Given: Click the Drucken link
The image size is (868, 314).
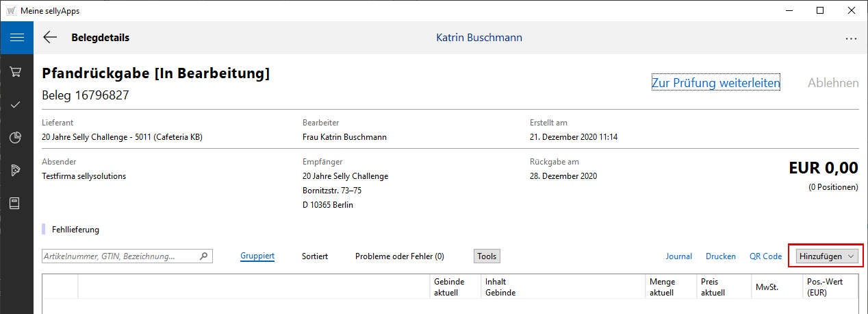Looking at the screenshot, I should pyautogui.click(x=721, y=256).
